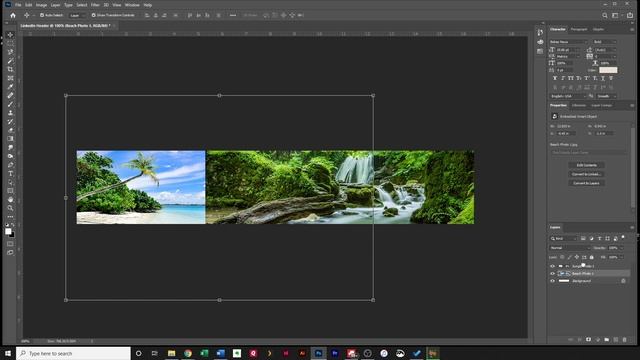Click the Character text color swatch

tap(608, 70)
